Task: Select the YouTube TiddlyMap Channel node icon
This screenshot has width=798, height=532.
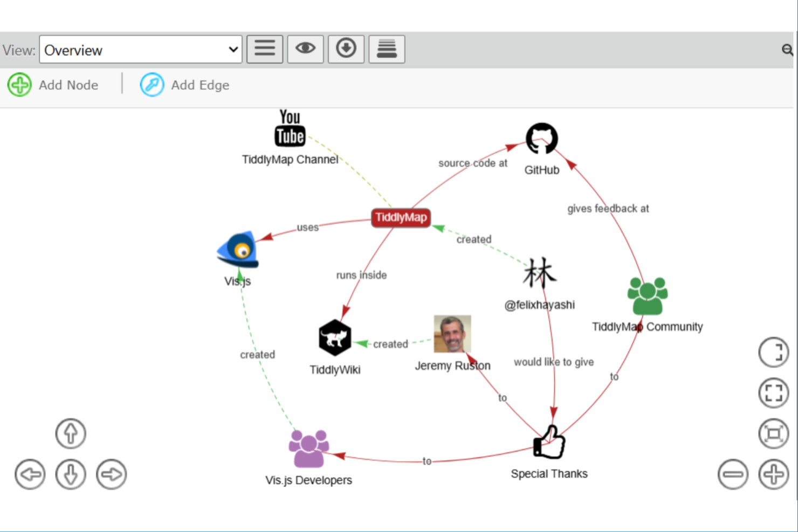Action: point(290,128)
